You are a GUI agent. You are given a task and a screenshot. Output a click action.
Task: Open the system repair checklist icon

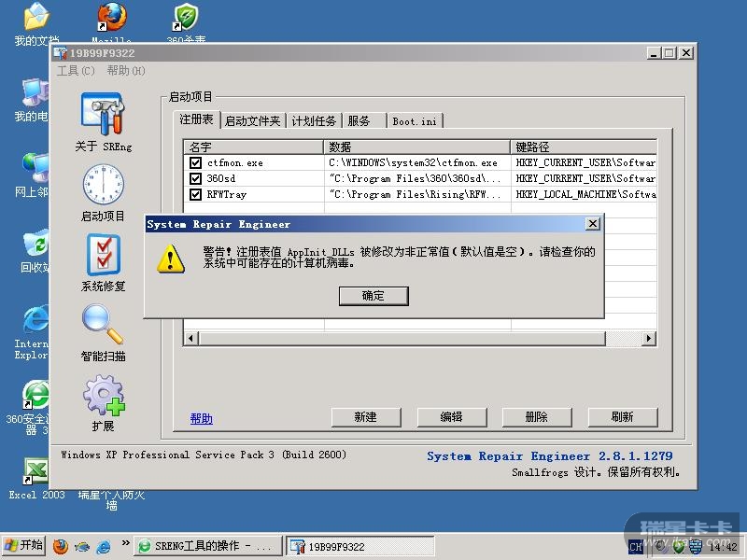pyautogui.click(x=104, y=253)
